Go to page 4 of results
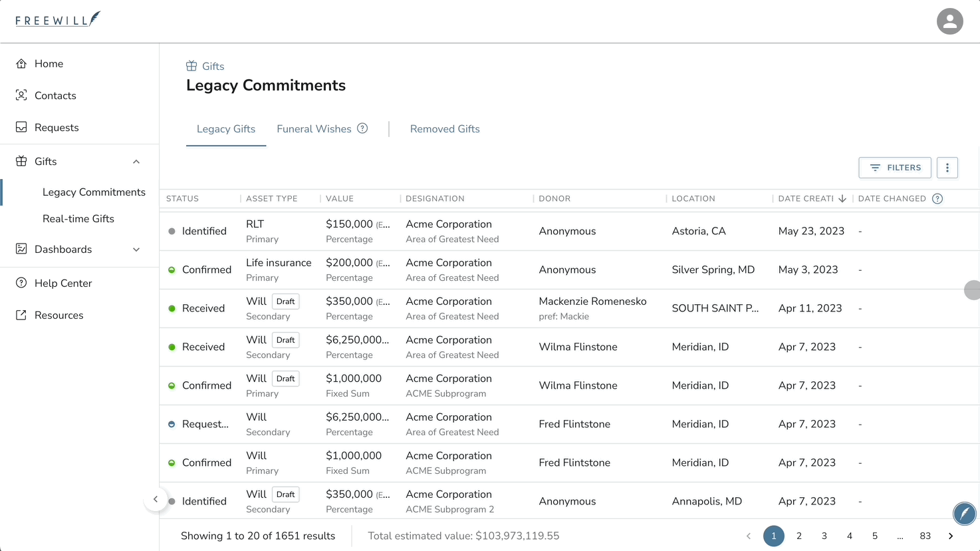Viewport: 980px width, 551px height. point(850,536)
